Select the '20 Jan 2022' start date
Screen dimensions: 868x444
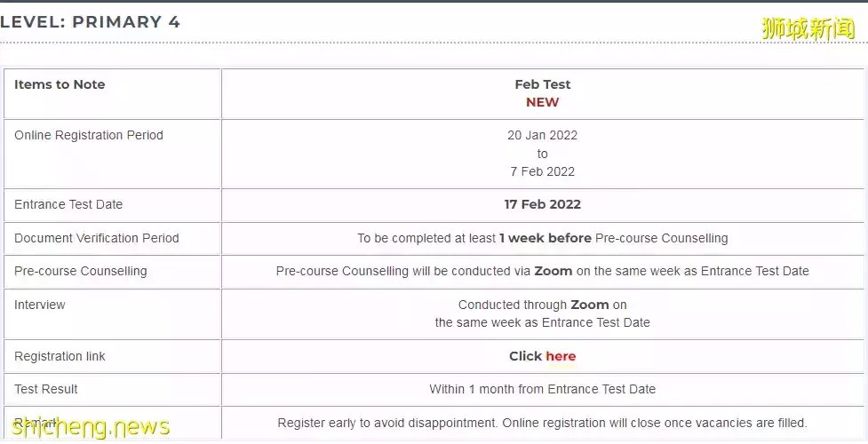(x=543, y=136)
